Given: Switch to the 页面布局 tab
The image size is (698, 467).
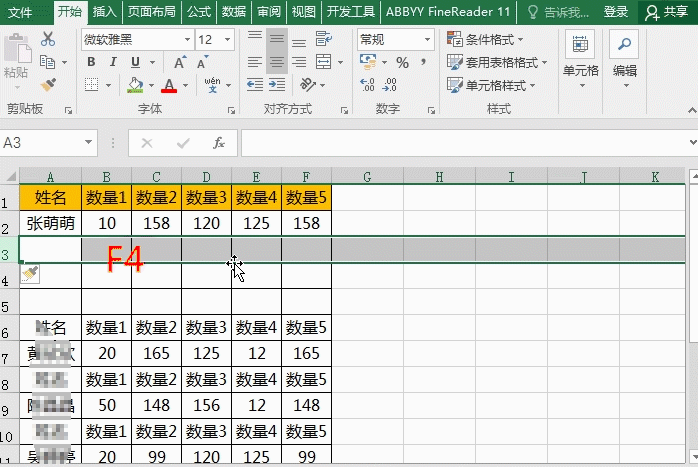Looking at the screenshot, I should click(x=152, y=12).
